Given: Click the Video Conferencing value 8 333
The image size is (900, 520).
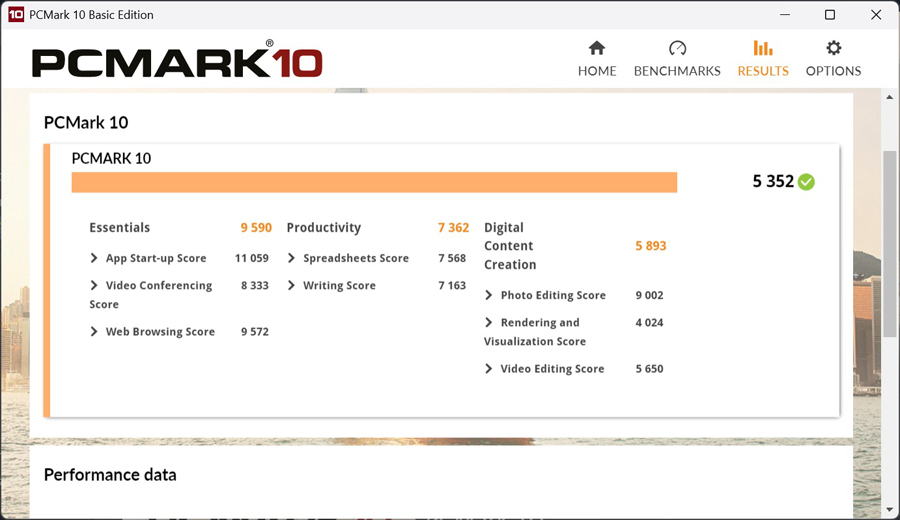Looking at the screenshot, I should [255, 285].
